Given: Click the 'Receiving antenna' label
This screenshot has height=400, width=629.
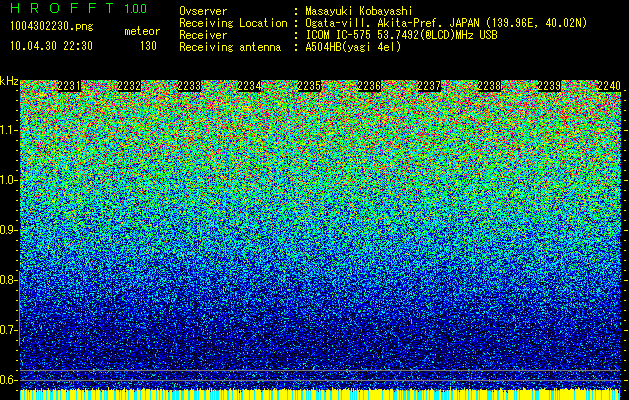Looking at the screenshot, I should point(230,47).
